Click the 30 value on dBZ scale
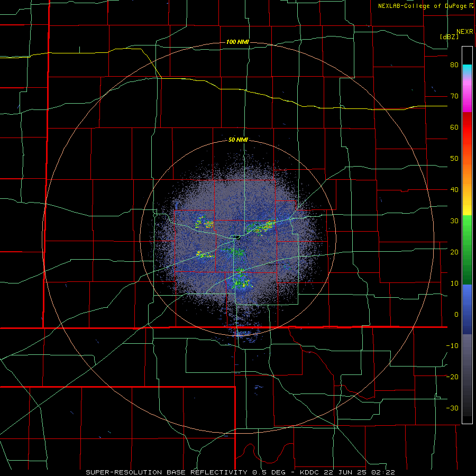 tap(454, 221)
